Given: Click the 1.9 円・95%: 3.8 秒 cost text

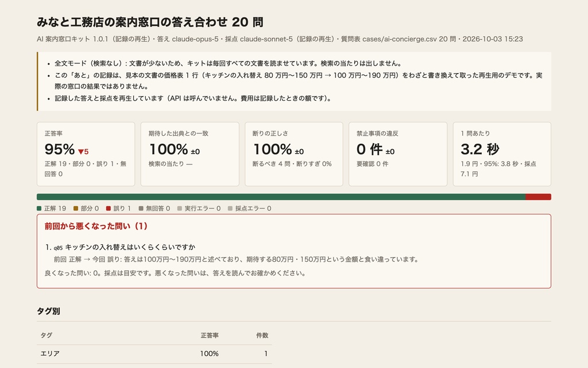Looking at the screenshot, I should pos(498,168).
